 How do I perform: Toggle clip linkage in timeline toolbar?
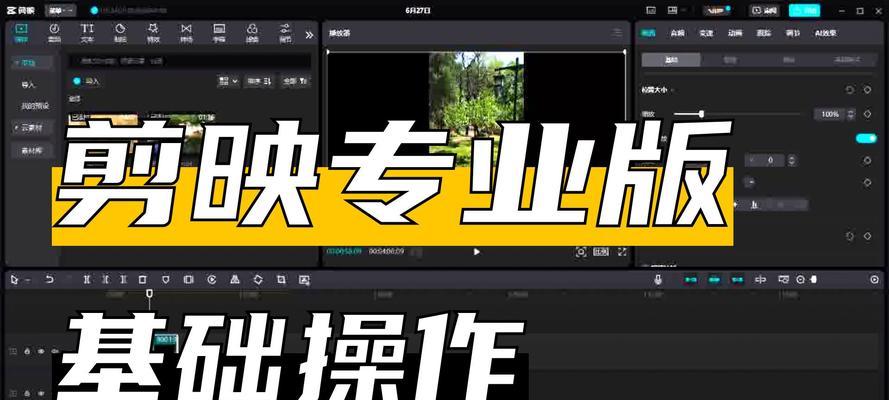tap(737, 279)
